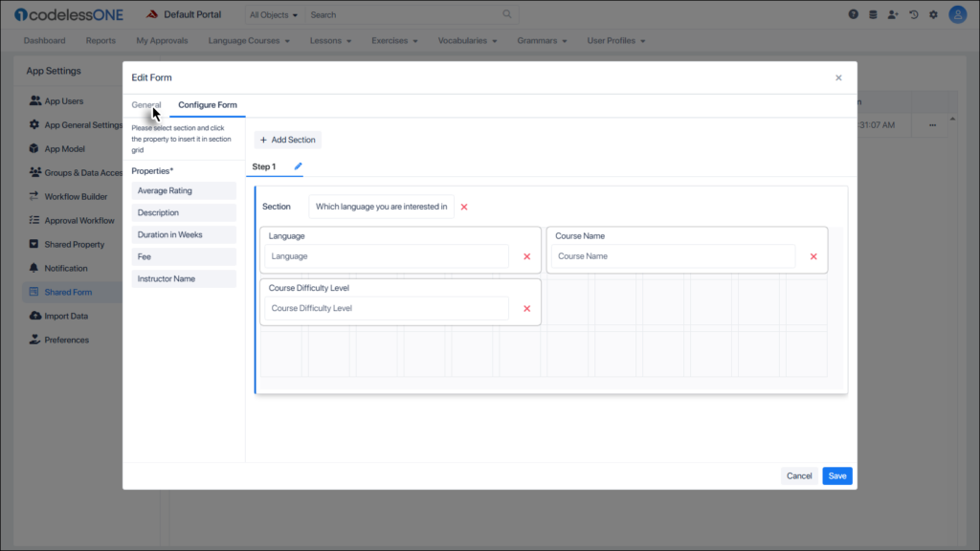The image size is (980, 551).
Task: Go to the Dashboard menu item
Action: [x=44, y=40]
